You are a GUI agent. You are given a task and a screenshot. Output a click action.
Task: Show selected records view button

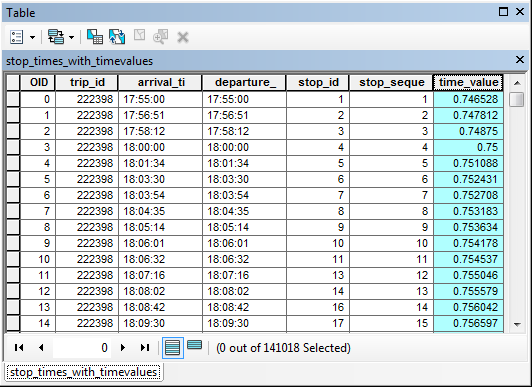pyautogui.click(x=194, y=345)
